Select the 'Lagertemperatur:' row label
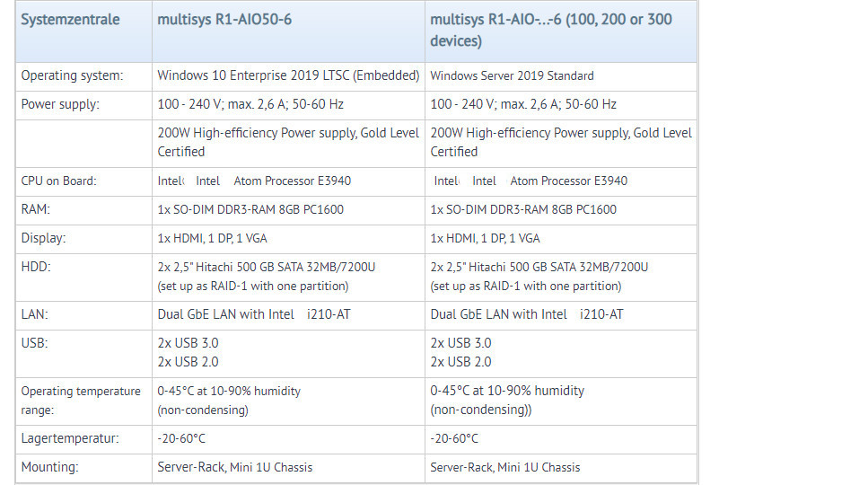 pyautogui.click(x=70, y=438)
